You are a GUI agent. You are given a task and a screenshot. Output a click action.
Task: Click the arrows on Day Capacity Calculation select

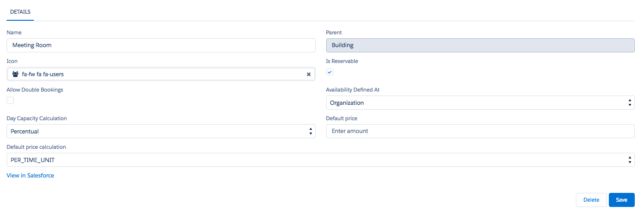310,131
